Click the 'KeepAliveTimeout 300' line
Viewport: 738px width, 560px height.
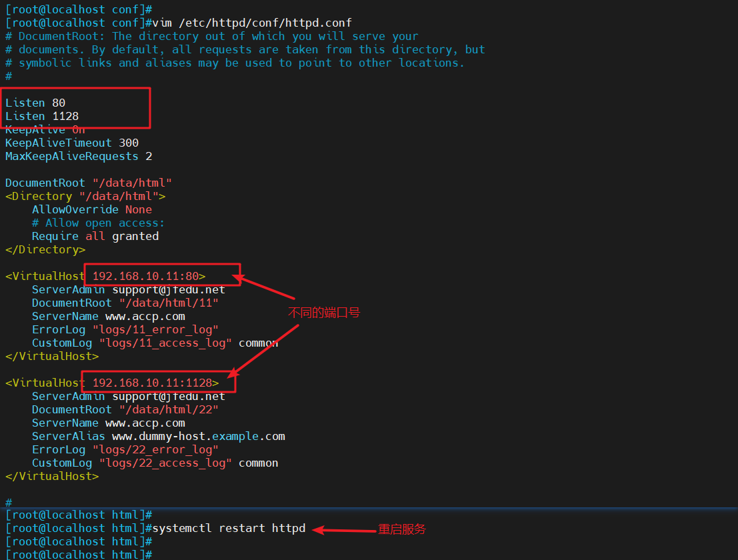coord(72,143)
